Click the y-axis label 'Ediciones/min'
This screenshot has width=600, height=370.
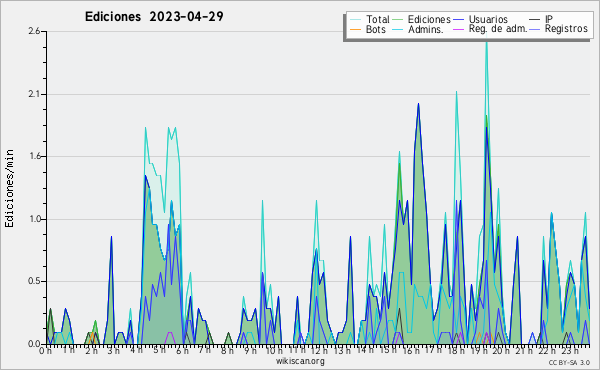(x=9, y=188)
